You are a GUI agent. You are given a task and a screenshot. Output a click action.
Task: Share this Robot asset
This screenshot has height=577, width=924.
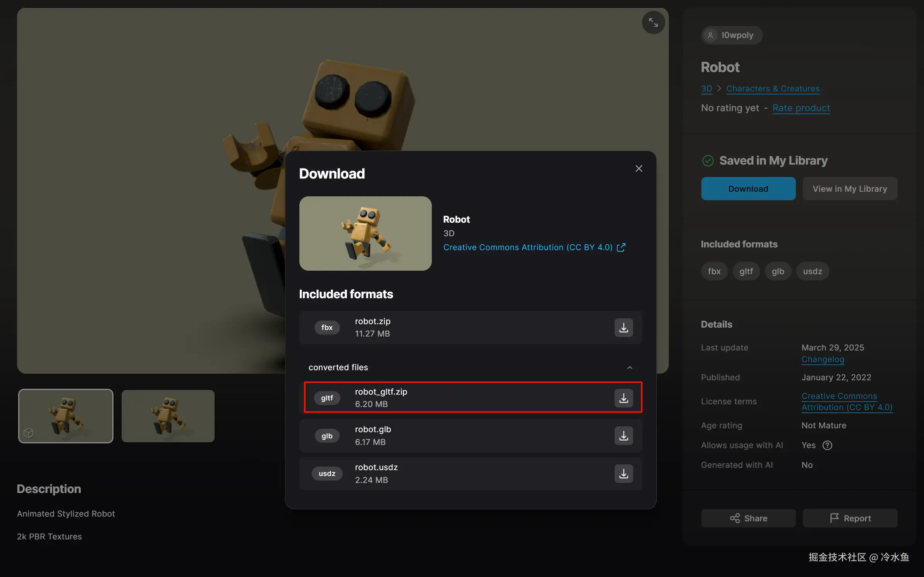(x=748, y=518)
